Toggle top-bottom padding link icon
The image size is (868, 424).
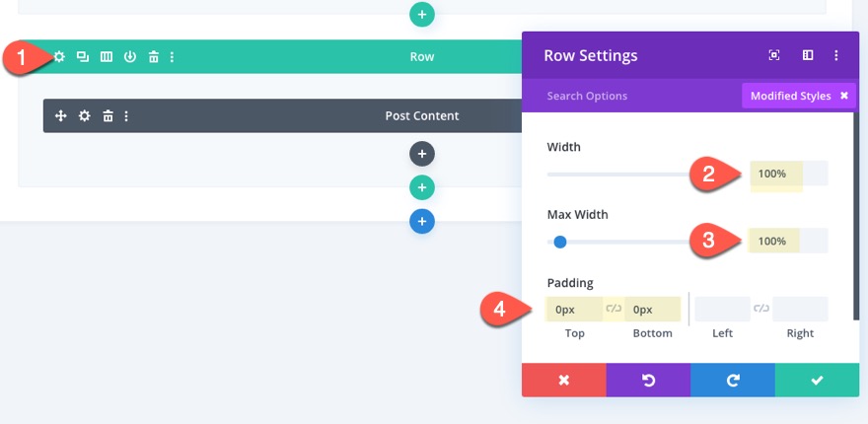point(614,309)
